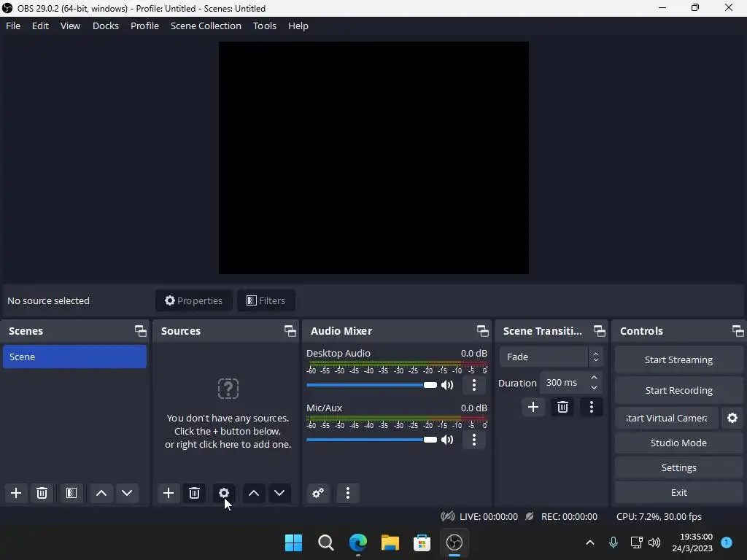Adjust Mic/Aux volume slider

coord(371,440)
